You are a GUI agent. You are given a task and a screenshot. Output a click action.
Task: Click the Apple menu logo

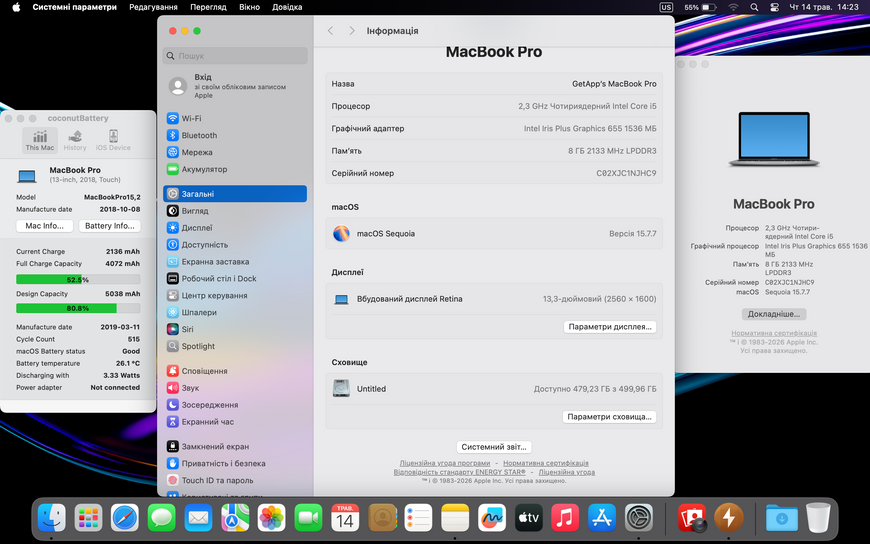(16, 7)
